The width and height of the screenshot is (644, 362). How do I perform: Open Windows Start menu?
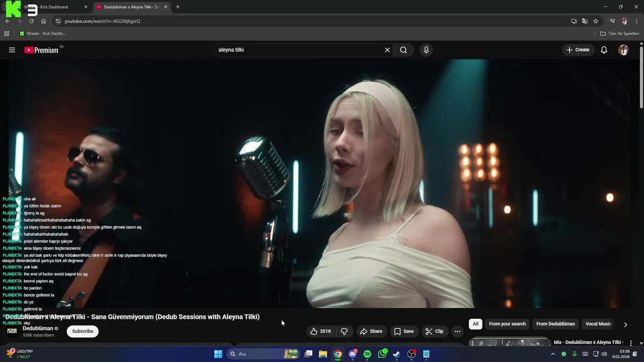(x=218, y=354)
